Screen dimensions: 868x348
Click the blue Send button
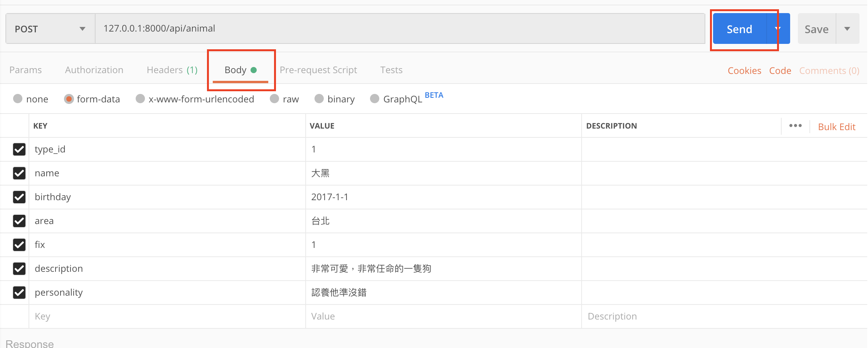(739, 29)
